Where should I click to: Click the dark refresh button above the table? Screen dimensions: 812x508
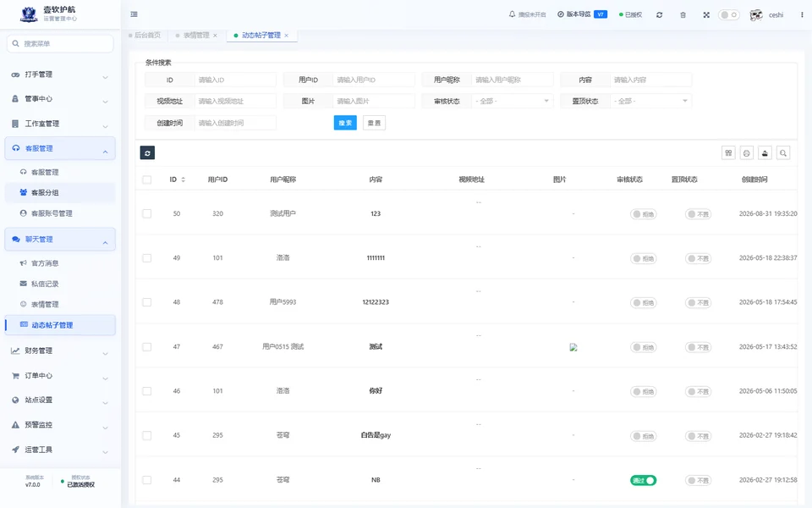pyautogui.click(x=147, y=153)
